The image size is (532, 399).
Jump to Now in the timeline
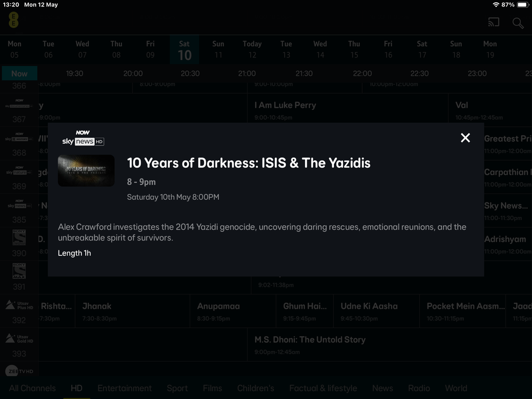click(19, 74)
